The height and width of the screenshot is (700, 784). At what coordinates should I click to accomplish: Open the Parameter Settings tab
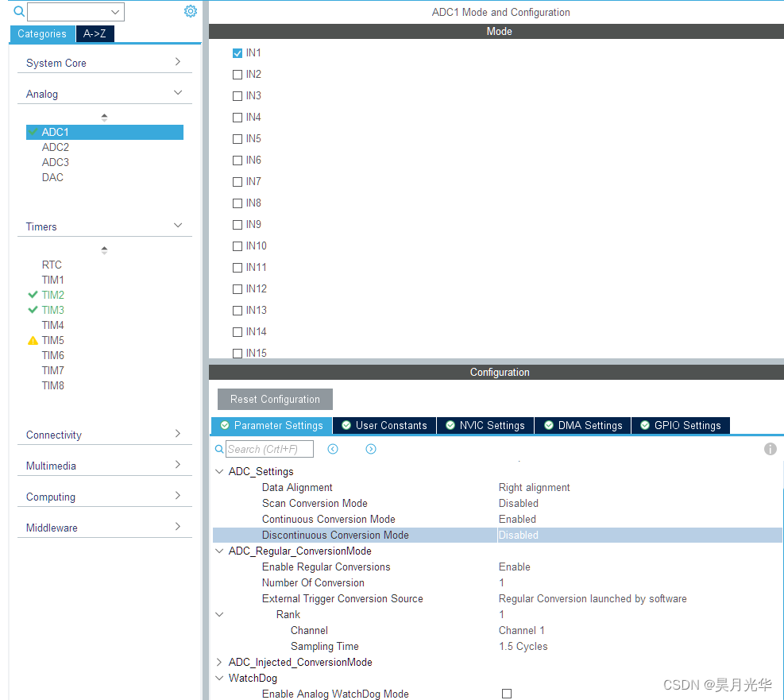click(272, 426)
